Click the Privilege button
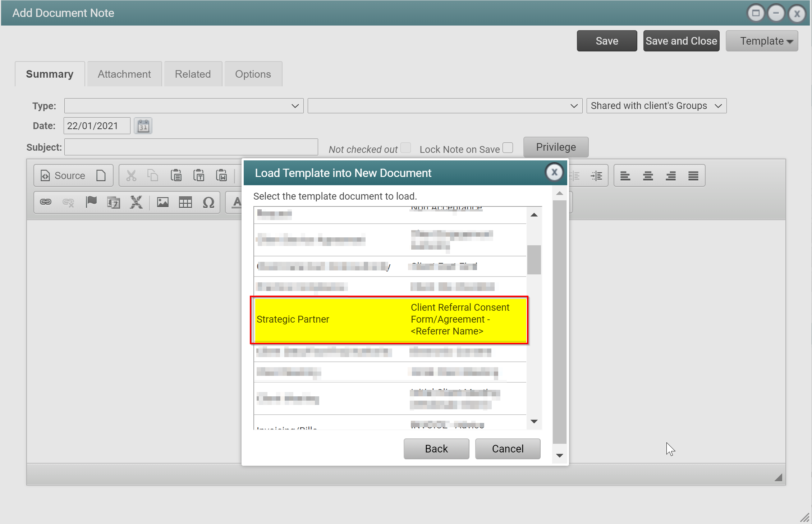812x524 pixels. click(556, 147)
